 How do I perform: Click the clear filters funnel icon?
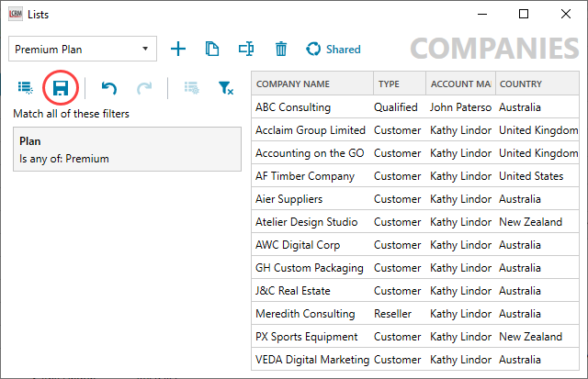coord(225,88)
